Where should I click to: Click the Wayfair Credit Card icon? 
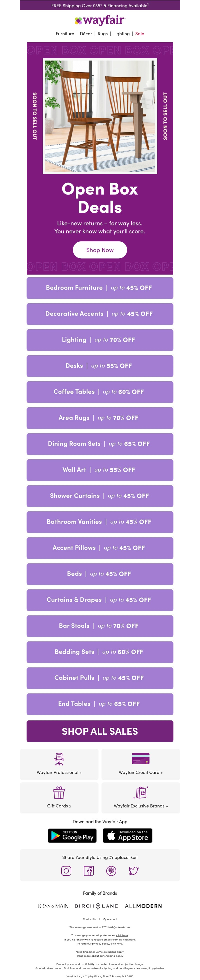(141, 758)
